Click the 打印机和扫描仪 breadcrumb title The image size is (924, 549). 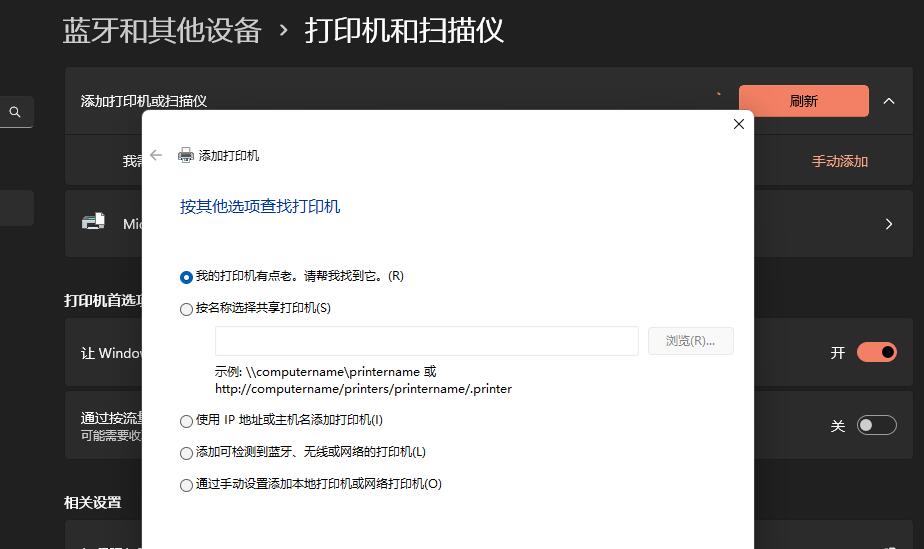404,30
